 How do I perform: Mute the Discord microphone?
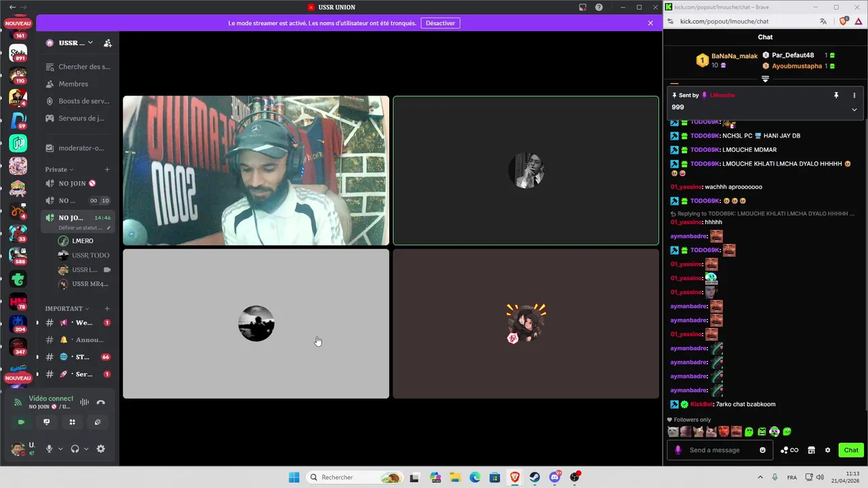[49, 449]
